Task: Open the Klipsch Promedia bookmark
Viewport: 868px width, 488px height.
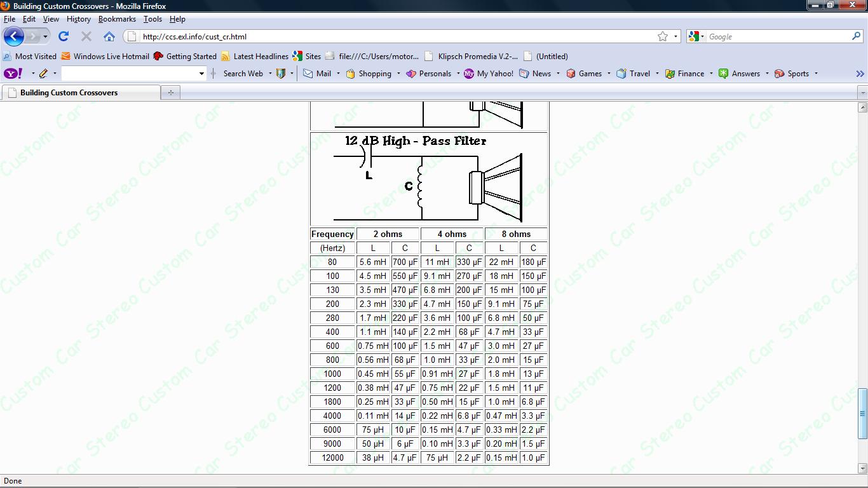Action: pyautogui.click(x=471, y=56)
